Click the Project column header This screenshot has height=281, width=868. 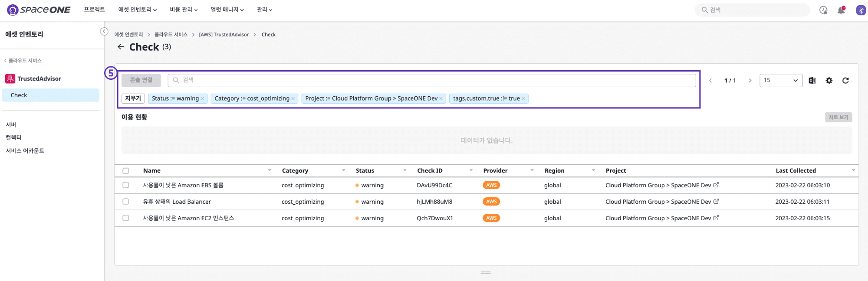[x=616, y=171]
